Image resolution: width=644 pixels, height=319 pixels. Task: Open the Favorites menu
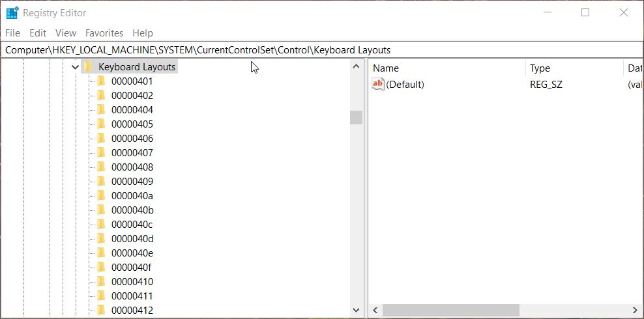pos(104,33)
